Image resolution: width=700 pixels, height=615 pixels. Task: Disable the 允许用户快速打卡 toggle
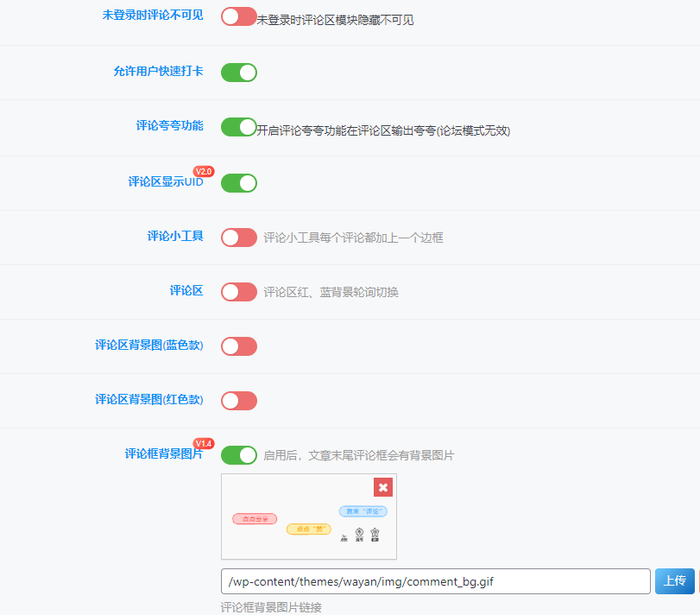(239, 73)
